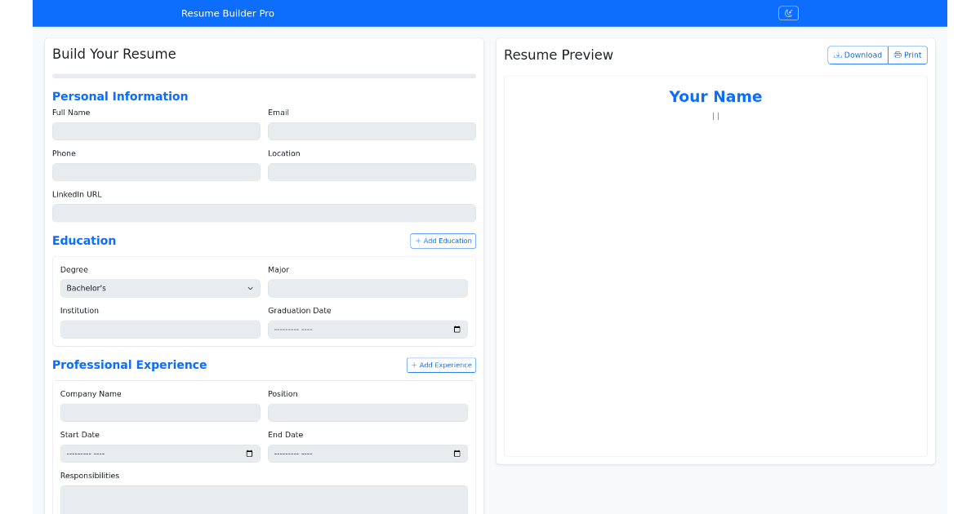Click the Email input field
Image resolution: width=980 pixels, height=514 pixels.
click(372, 131)
